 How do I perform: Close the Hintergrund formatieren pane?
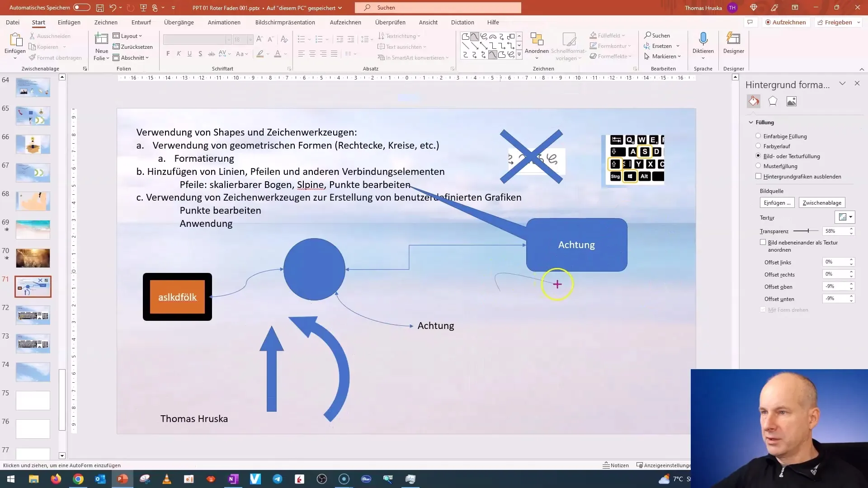tap(857, 84)
